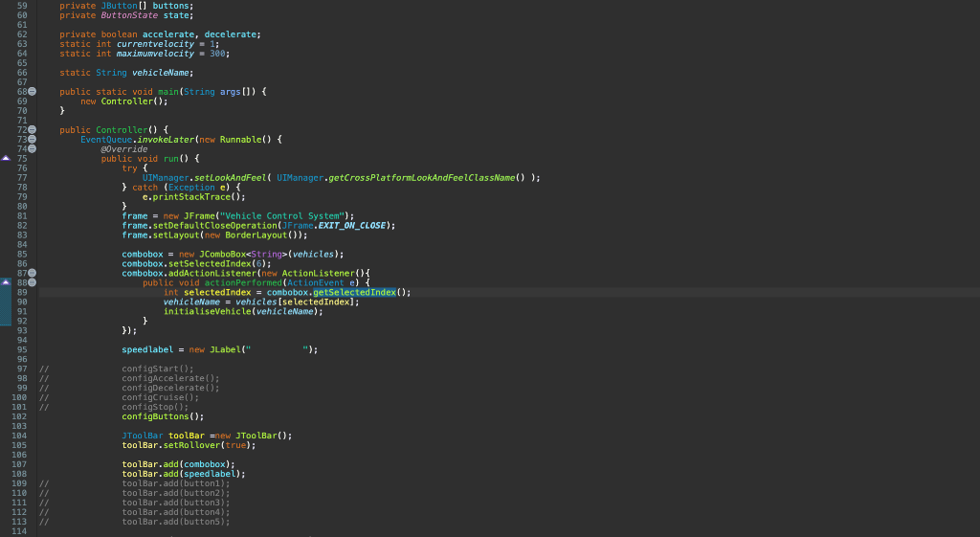Click the commented toolBar.add(button1) line
Screen dimensions: 980x537
(176, 483)
